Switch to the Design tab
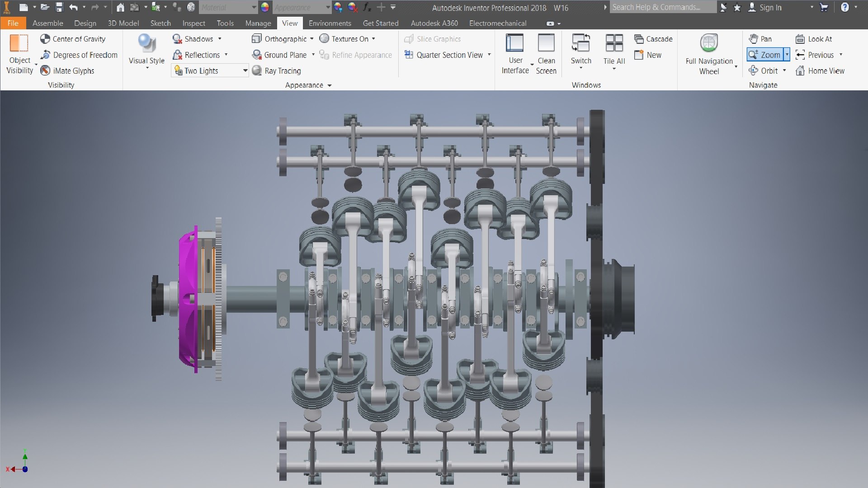 tap(85, 23)
